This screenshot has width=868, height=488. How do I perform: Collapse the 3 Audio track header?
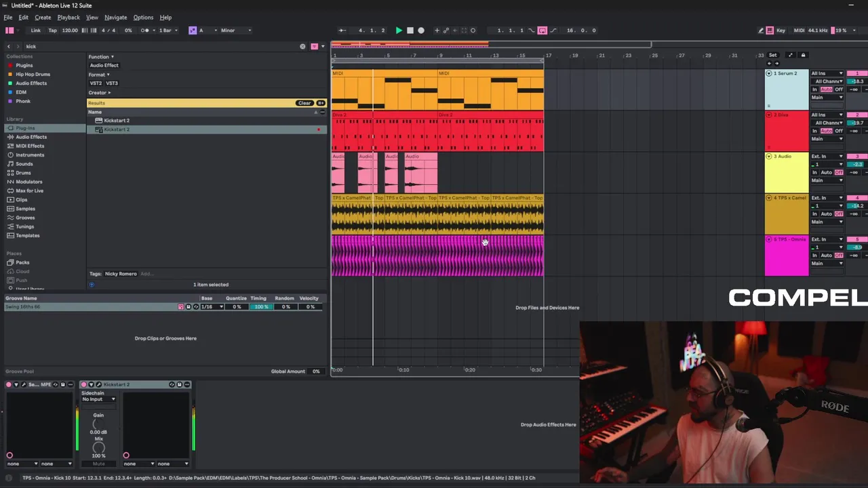(769, 157)
